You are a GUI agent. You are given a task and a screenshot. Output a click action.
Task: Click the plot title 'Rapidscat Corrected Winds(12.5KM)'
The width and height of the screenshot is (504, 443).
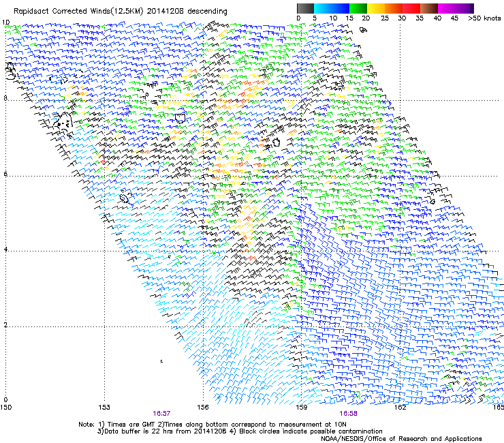(x=78, y=11)
